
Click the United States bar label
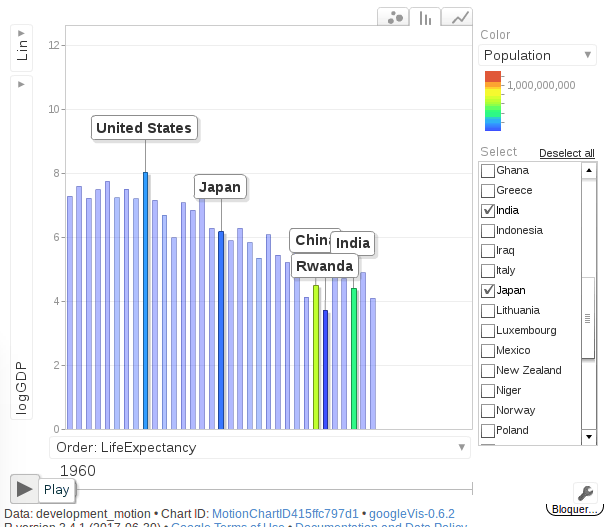[144, 128]
